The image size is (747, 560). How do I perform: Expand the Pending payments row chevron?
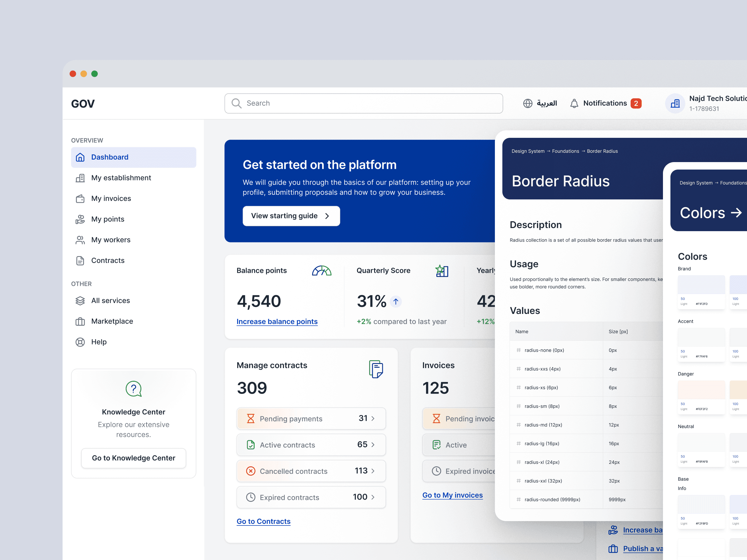[373, 418]
